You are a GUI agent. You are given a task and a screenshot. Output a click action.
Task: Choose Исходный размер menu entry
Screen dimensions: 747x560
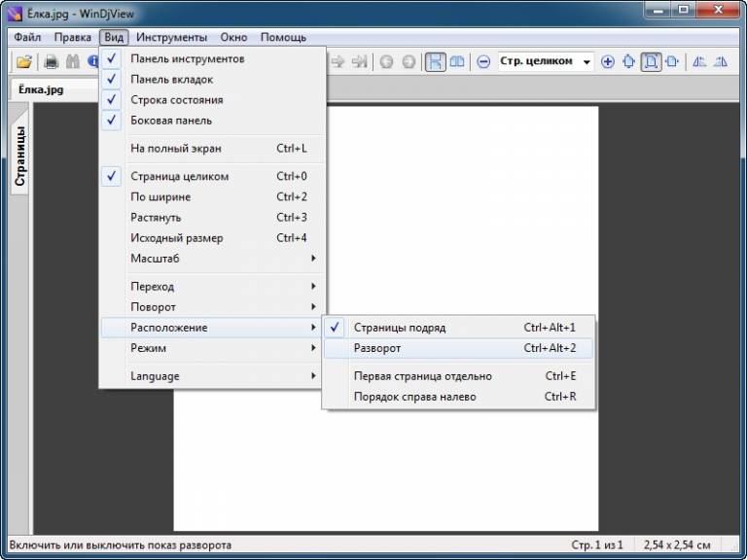coord(212,237)
